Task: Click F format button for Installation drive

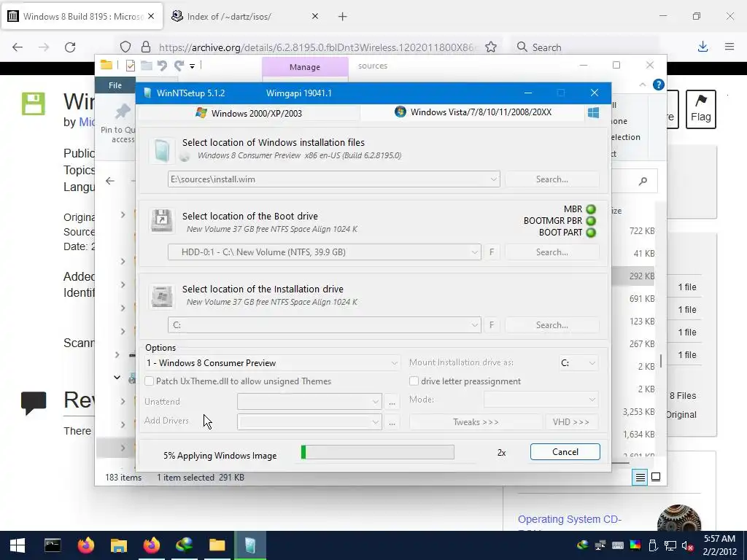Action: [x=492, y=325]
